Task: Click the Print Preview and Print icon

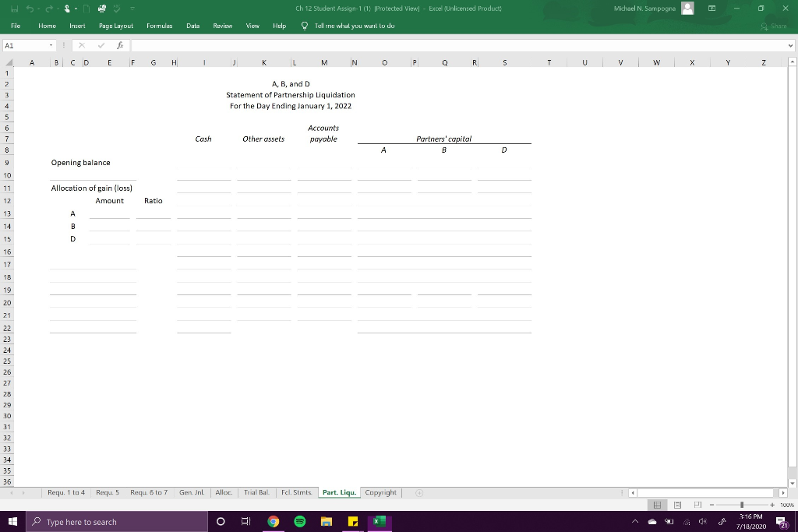Action: pyautogui.click(x=102, y=9)
